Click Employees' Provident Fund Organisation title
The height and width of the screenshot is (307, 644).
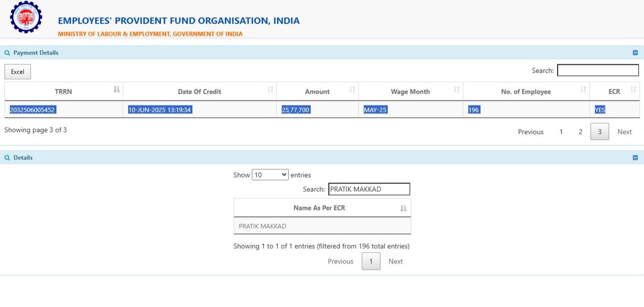coord(179,21)
